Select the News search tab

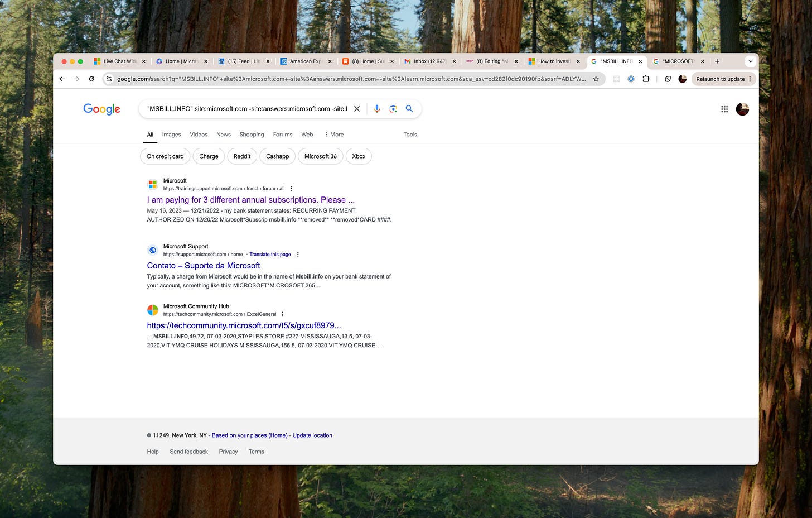click(x=224, y=135)
